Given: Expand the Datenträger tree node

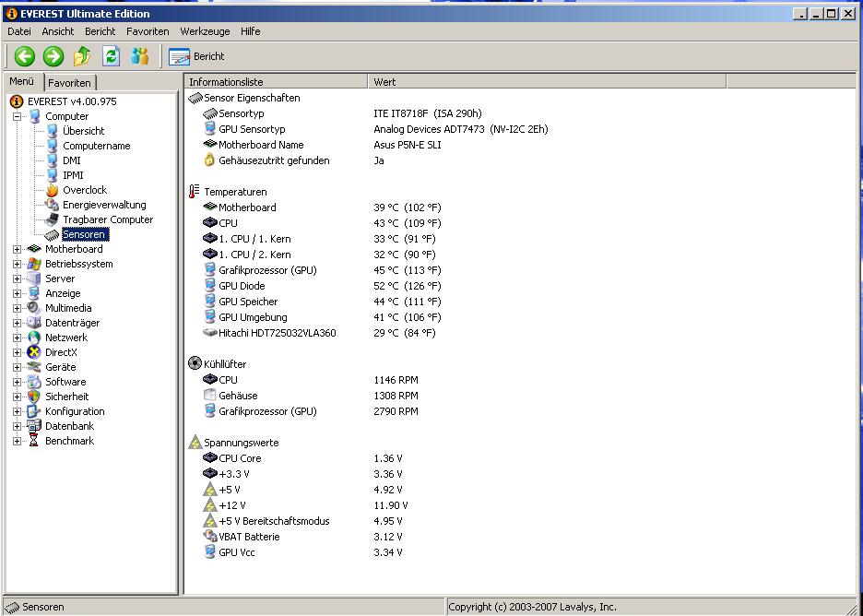Looking at the screenshot, I should tap(18, 323).
